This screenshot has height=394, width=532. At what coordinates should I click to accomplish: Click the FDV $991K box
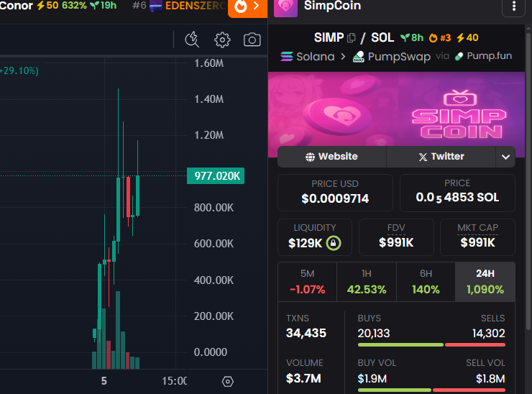pyautogui.click(x=396, y=237)
